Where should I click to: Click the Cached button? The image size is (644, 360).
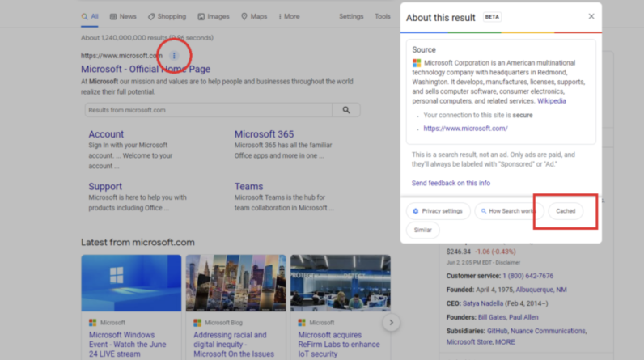566,211
